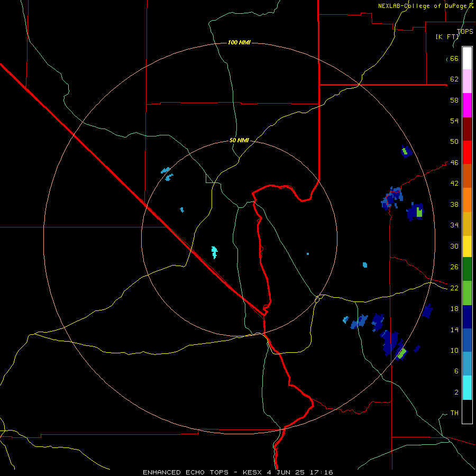Click the gold band in the color scale
The height and width of the screenshot is (476, 476).
coord(467,224)
